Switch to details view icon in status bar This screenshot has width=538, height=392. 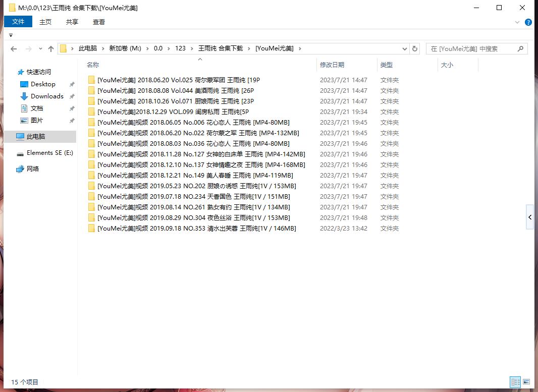click(515, 382)
